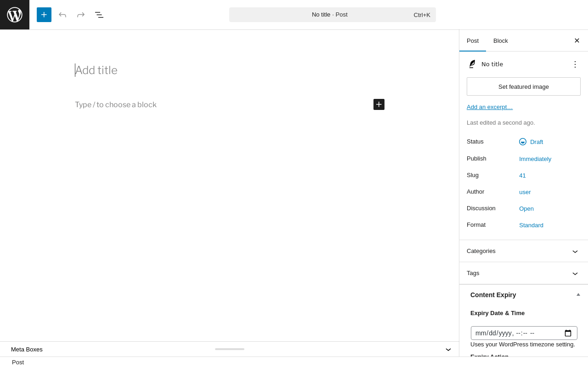The width and height of the screenshot is (588, 368).
Task: Click the black add block button
Action: click(379, 104)
